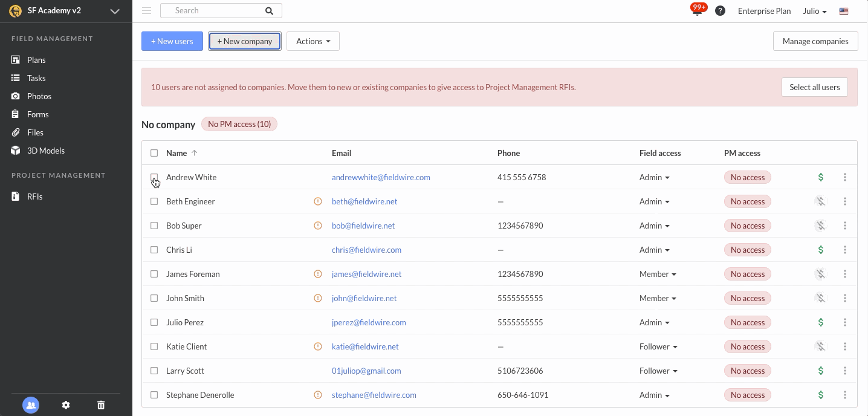Click katie@fieldwire.net email link
This screenshot has height=416, width=868.
tap(365, 346)
